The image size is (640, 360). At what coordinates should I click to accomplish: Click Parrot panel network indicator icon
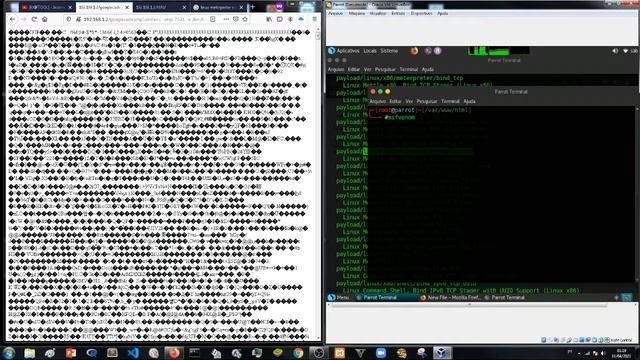[625, 51]
